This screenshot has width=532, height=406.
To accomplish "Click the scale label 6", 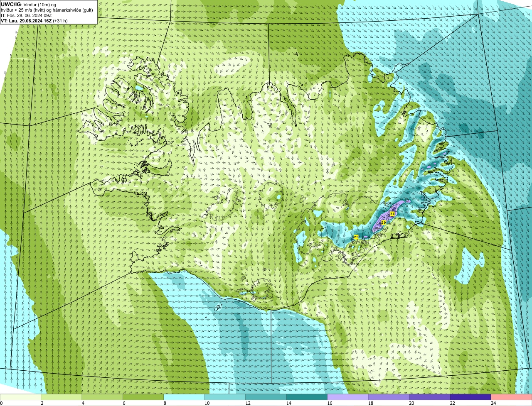I will [124, 403].
